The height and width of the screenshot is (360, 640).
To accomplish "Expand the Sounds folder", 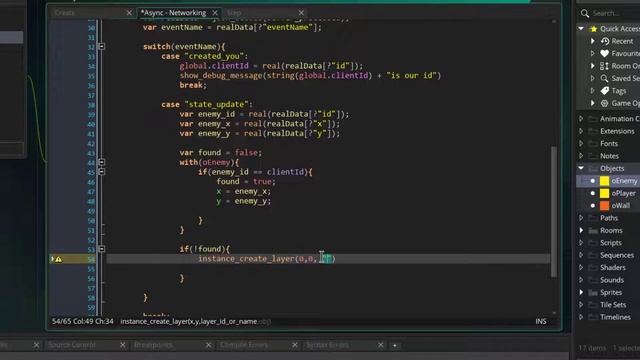I will pyautogui.click(x=581, y=280).
